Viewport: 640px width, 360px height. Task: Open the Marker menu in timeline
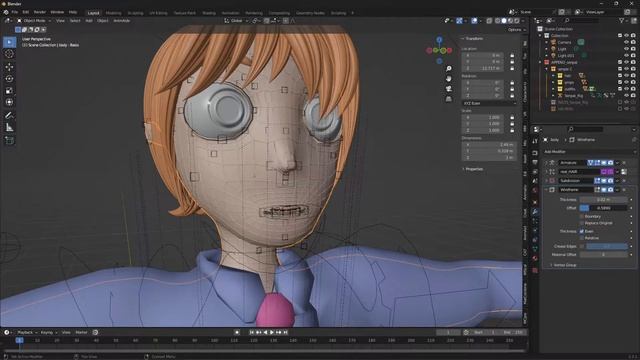click(81, 332)
